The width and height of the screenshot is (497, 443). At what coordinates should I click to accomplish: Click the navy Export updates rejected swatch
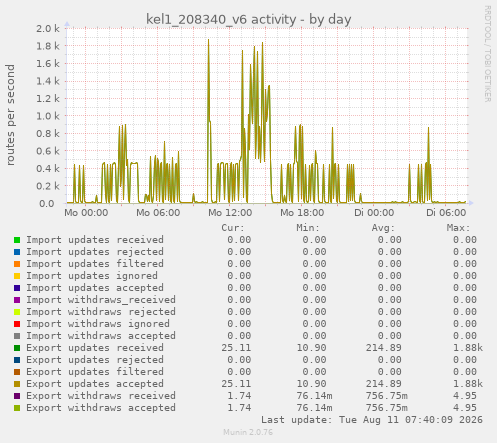click(x=17, y=360)
